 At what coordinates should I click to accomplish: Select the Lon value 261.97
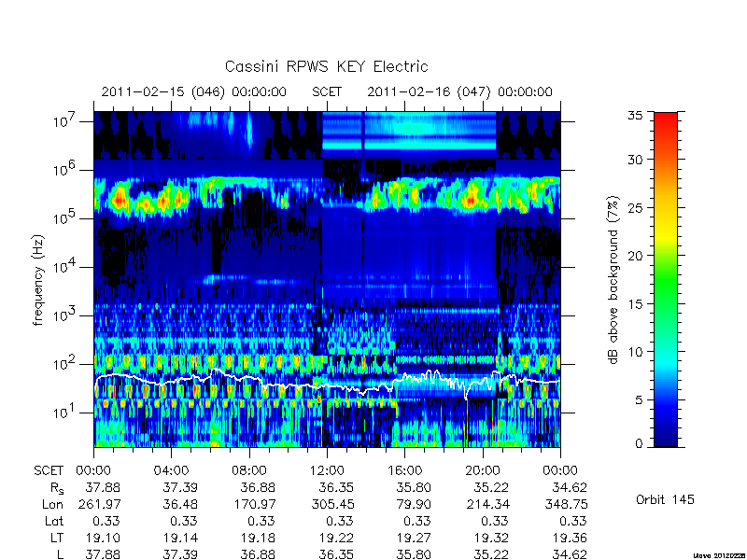tap(99, 504)
